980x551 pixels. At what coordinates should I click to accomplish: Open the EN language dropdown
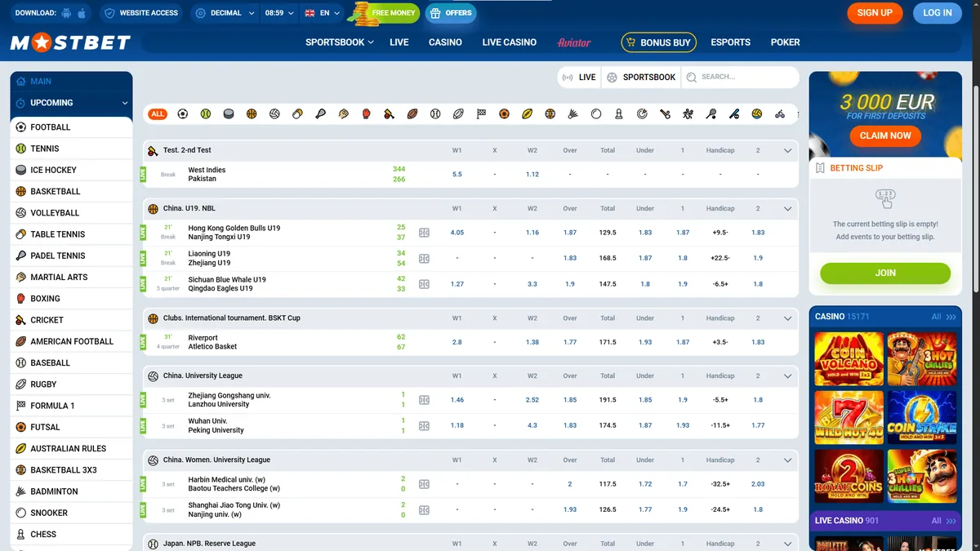[x=322, y=13]
